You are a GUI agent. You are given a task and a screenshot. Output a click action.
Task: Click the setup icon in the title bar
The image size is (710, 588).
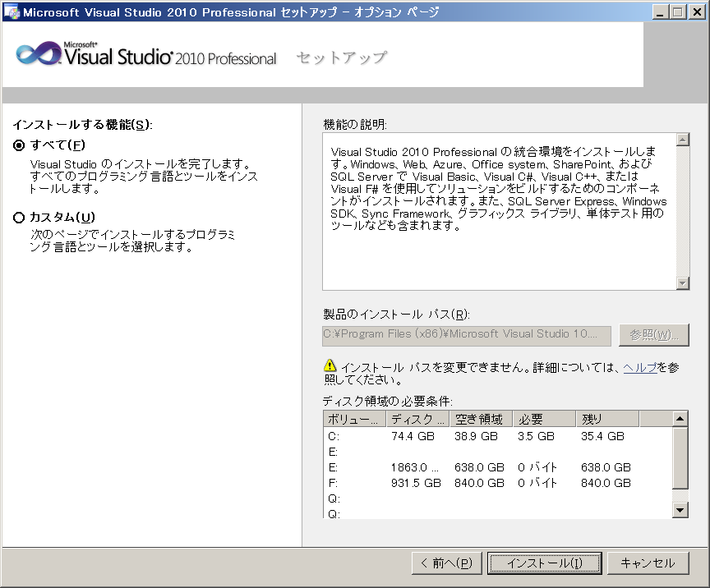12,11
